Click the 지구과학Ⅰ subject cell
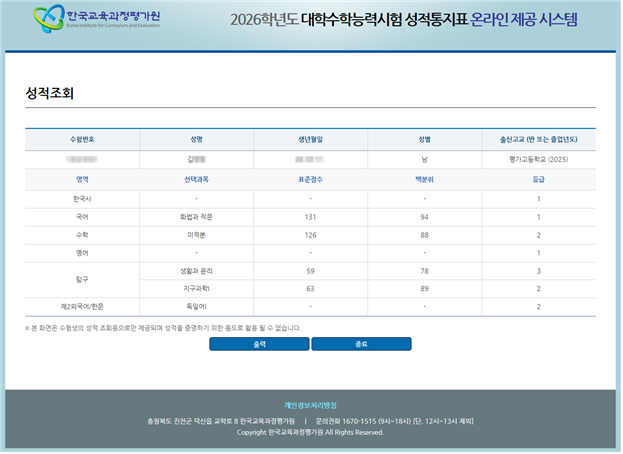This screenshot has width=623, height=454. click(x=196, y=288)
